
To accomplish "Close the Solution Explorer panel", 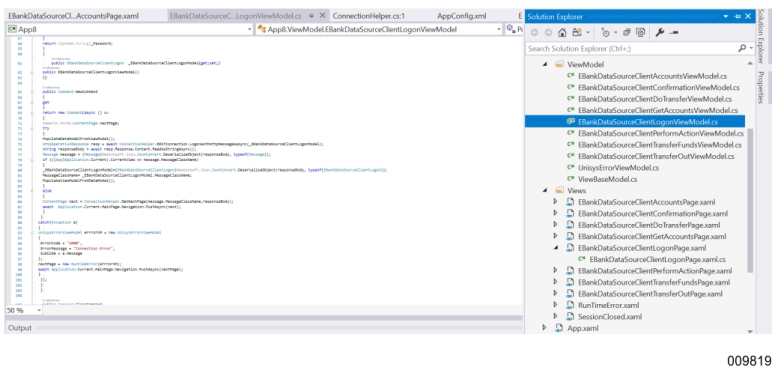I will click(748, 16).
